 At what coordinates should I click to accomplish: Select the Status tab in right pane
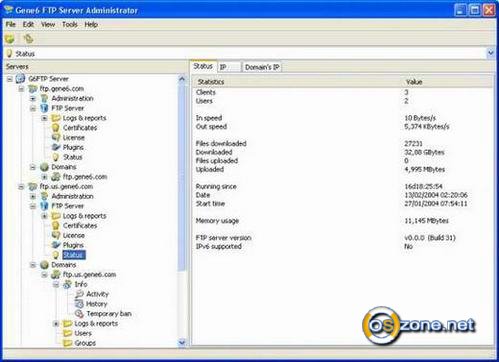click(203, 66)
